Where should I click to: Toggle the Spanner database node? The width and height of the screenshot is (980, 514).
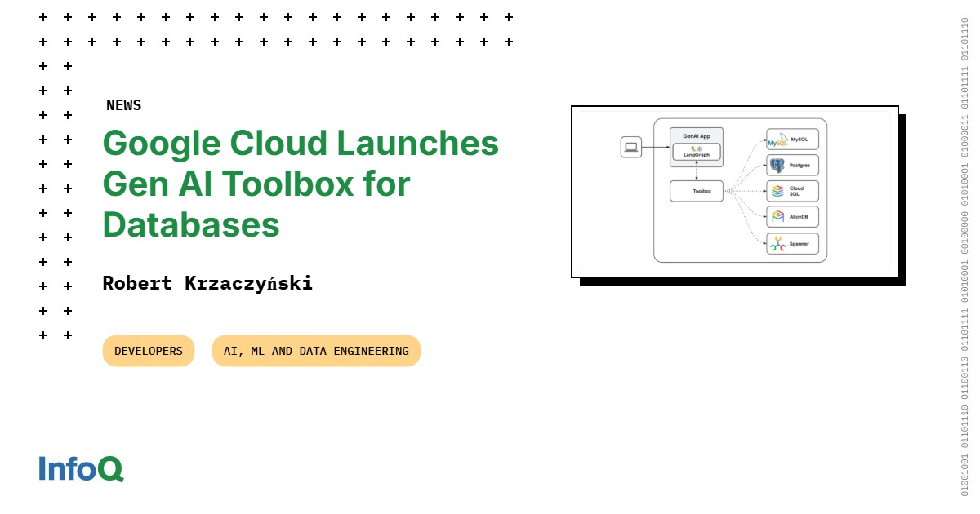792,243
